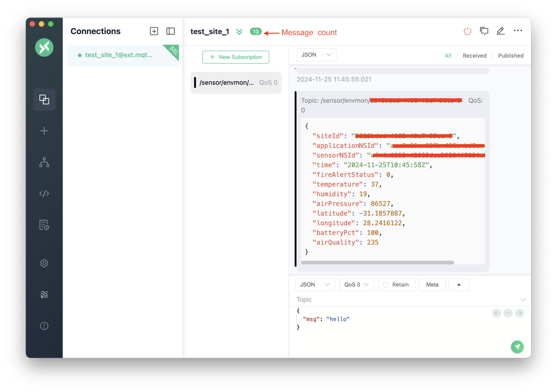Select the /sensor/envmon/... subscription

(x=236, y=82)
